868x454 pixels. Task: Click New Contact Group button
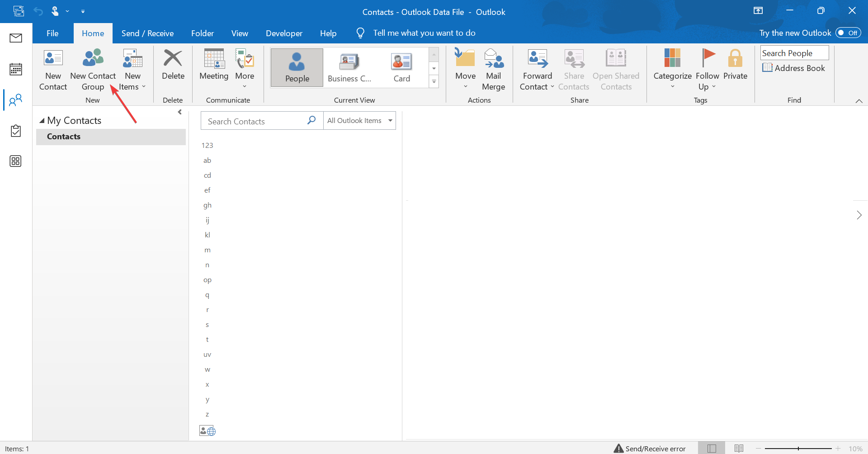click(93, 70)
